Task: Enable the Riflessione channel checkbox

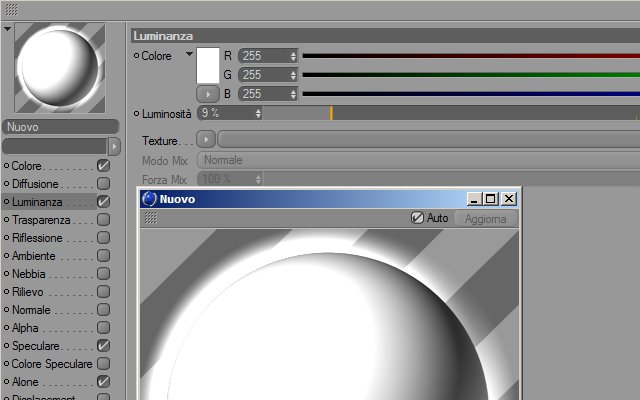Action: pyautogui.click(x=103, y=237)
